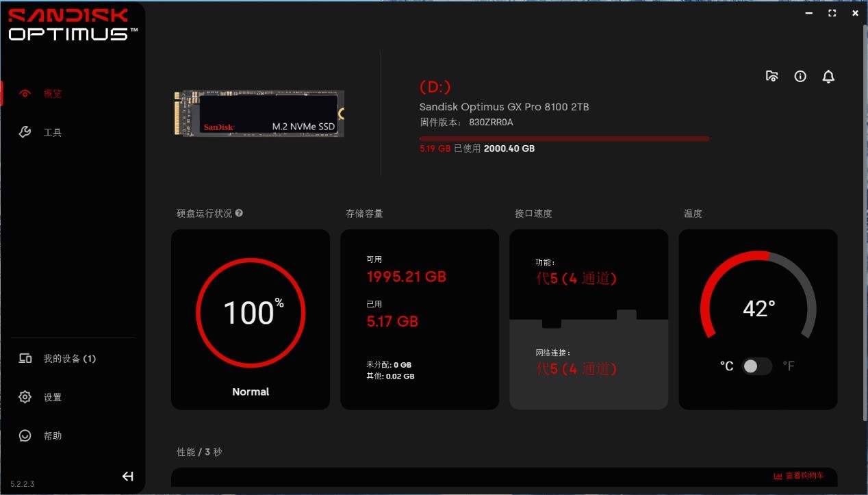Click the My Devices icon
The width and height of the screenshot is (868, 495).
click(25, 358)
